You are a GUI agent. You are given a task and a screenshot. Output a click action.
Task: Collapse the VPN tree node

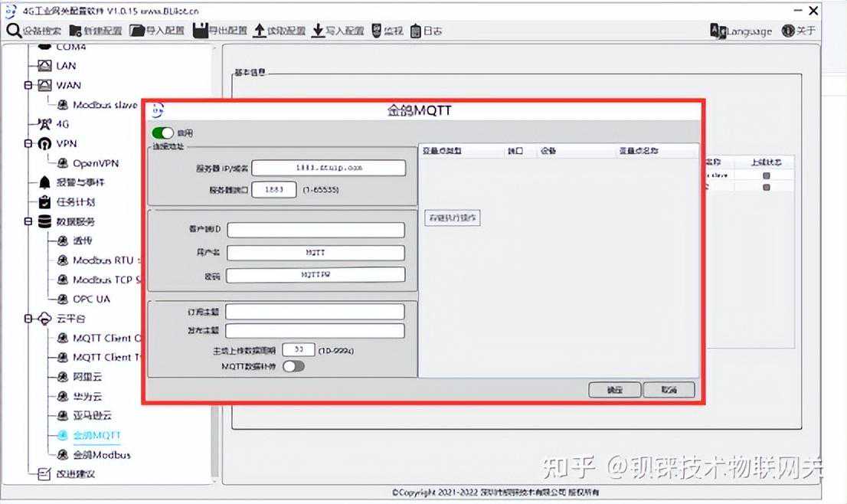[28, 143]
